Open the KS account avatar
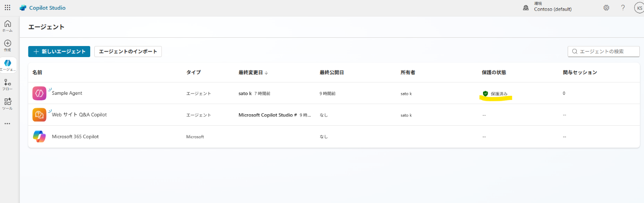The height and width of the screenshot is (203, 644). [639, 8]
